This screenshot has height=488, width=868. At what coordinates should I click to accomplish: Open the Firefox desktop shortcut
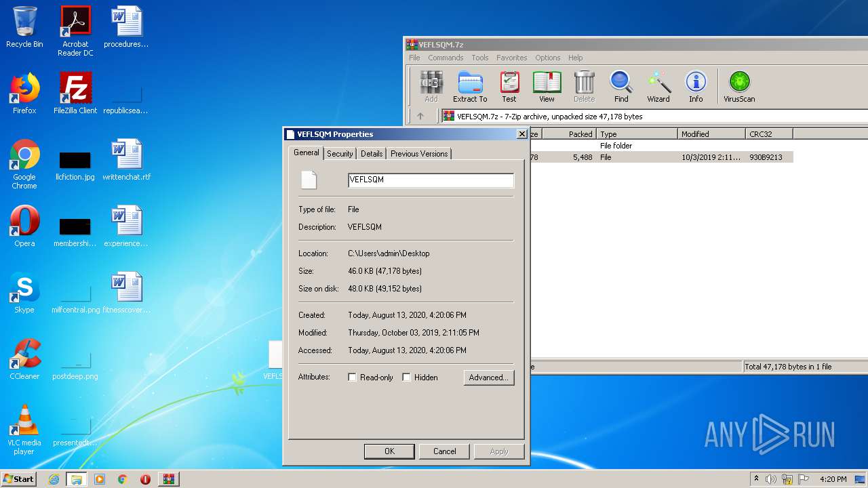click(x=24, y=94)
